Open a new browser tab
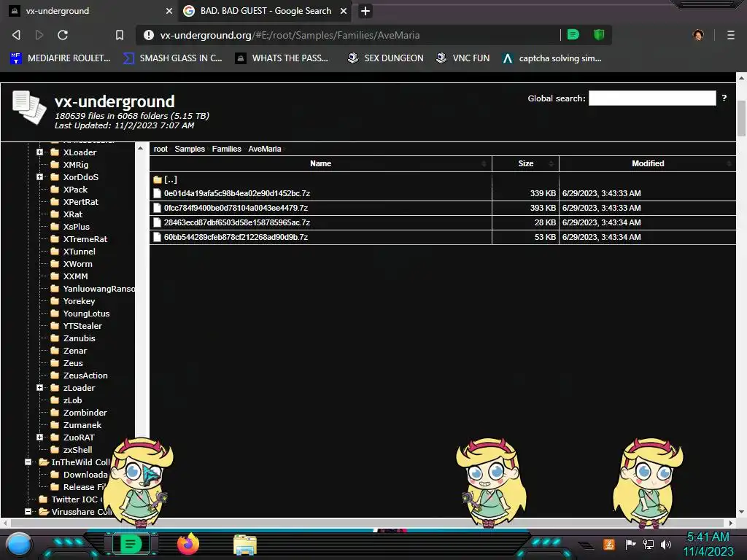 click(365, 10)
